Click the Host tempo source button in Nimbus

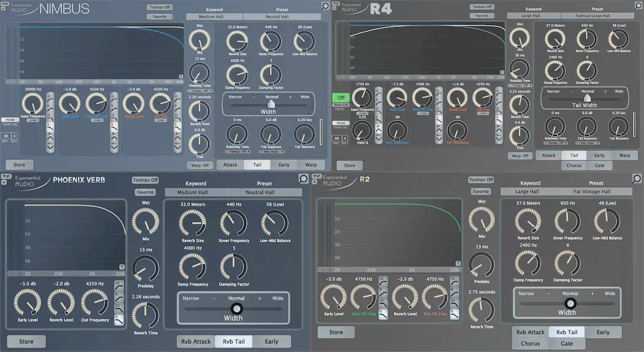[10, 120]
